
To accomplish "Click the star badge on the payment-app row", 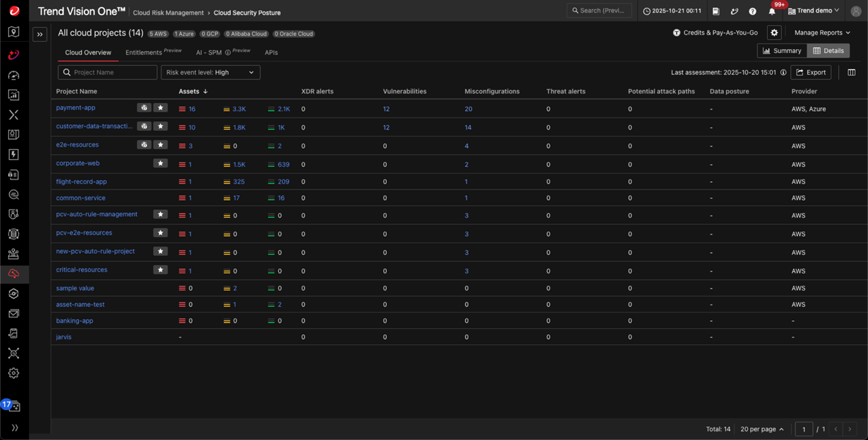I will pos(160,108).
